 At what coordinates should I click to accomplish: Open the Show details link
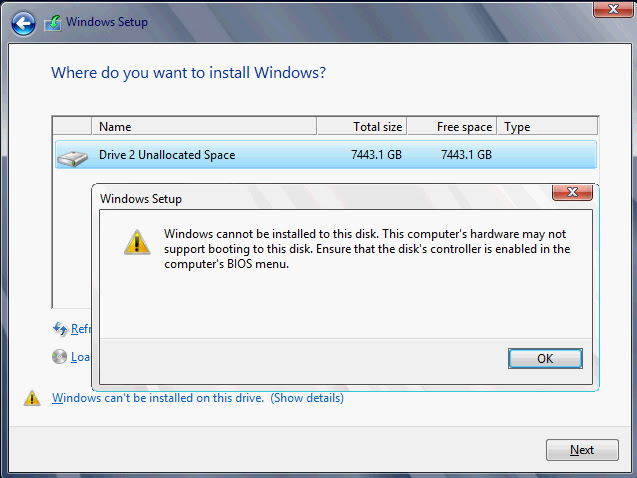coord(307,398)
